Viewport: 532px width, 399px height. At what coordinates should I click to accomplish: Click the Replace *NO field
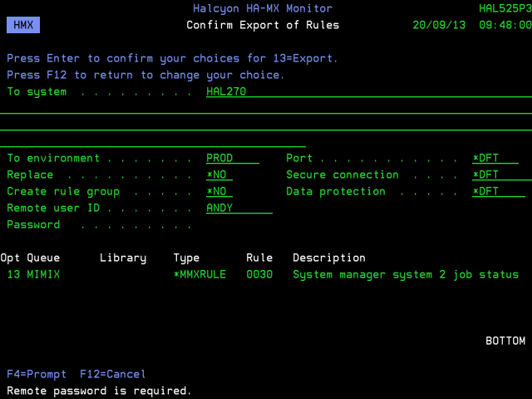[x=219, y=175]
